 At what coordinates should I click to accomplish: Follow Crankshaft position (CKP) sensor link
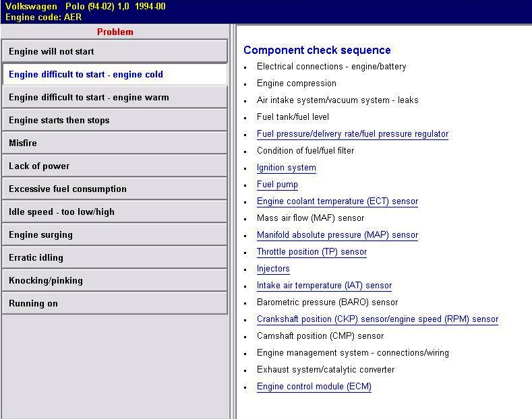pos(378,319)
